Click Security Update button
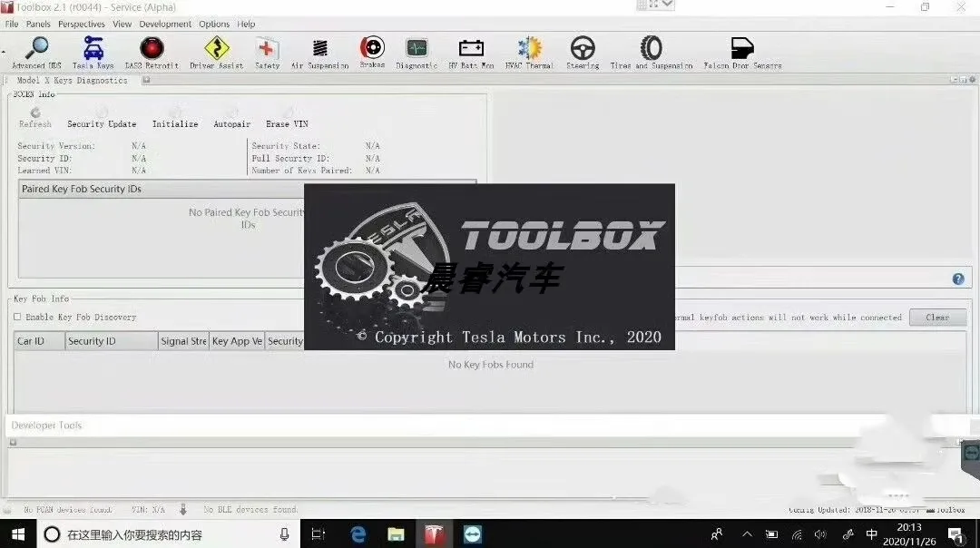 coord(102,119)
